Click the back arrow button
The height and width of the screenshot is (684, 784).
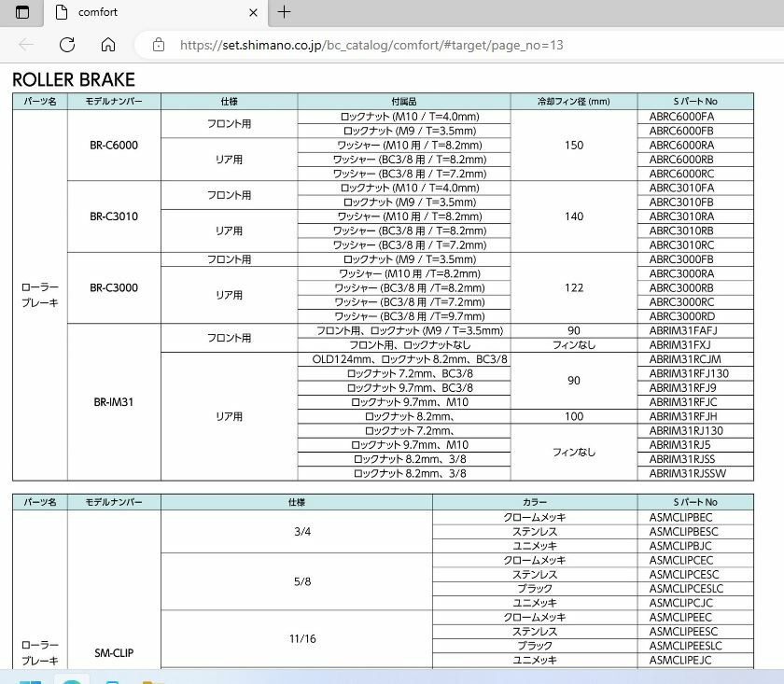point(26,45)
